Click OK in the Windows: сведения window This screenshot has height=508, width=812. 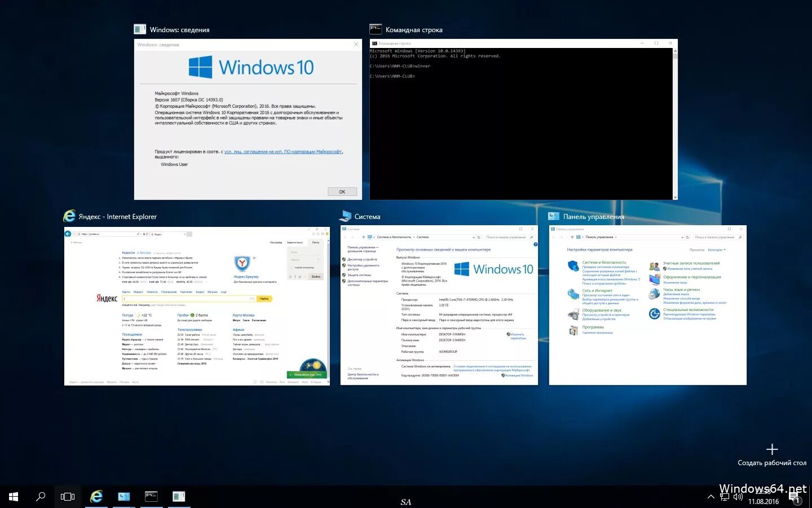pyautogui.click(x=342, y=191)
